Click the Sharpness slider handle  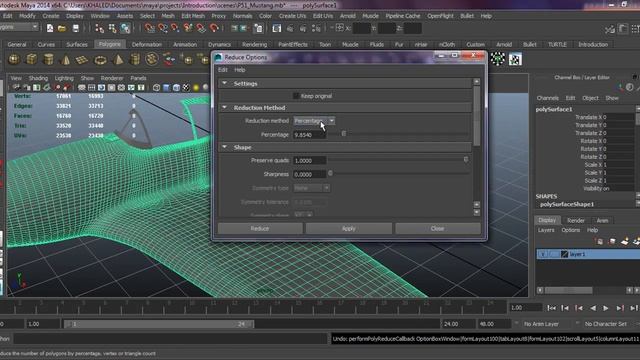coord(330,173)
